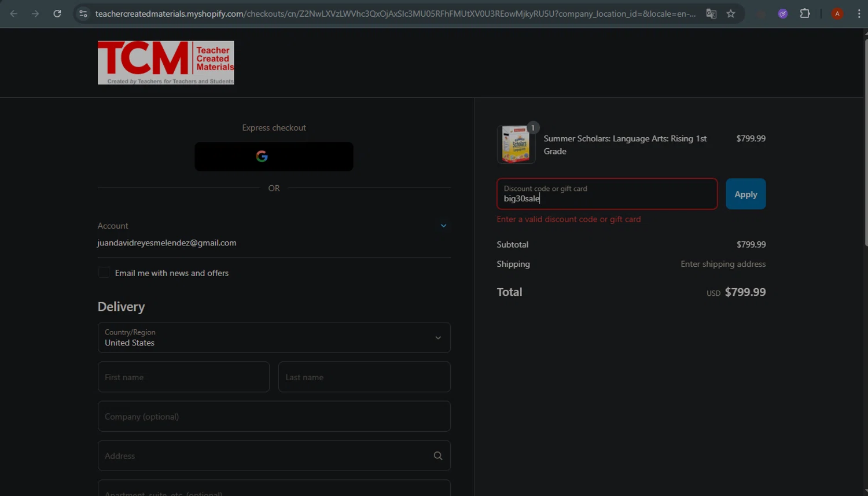
Task: Focus the Last name field
Action: (365, 377)
